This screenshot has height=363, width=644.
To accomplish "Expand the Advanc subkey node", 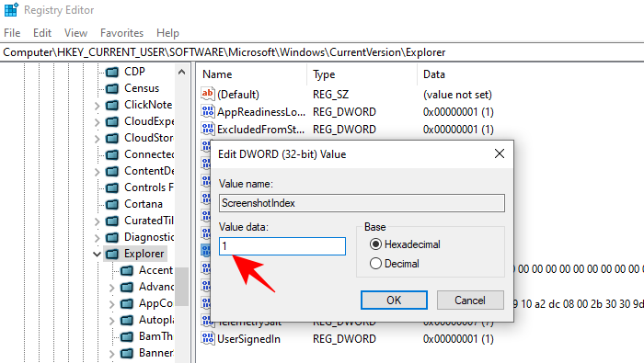I will click(111, 288).
